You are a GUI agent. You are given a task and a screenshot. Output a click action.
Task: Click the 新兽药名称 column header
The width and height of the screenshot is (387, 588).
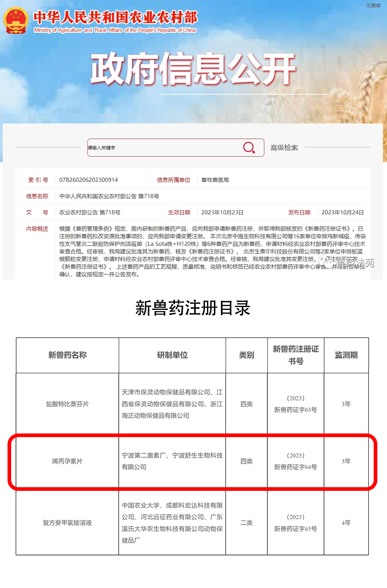[67, 355]
